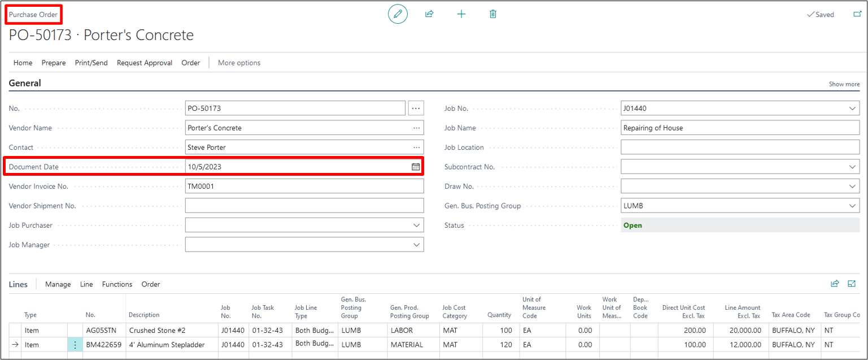
Task: Click the share icon in Lines section
Action: tap(835, 284)
